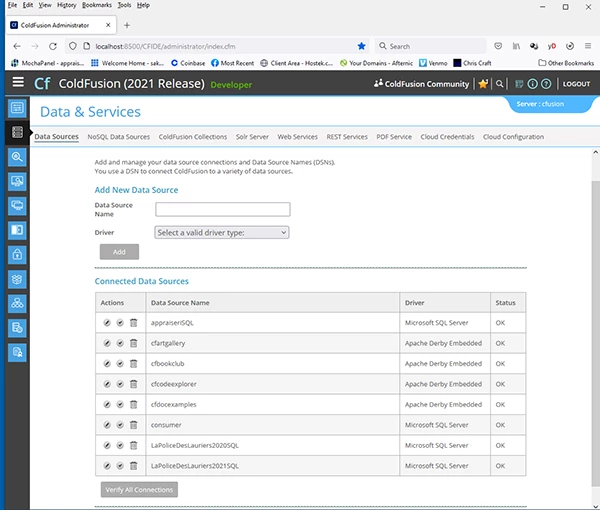Screen dimensions: 600x510
Task: Open the PDF Service tab
Action: click(x=394, y=137)
